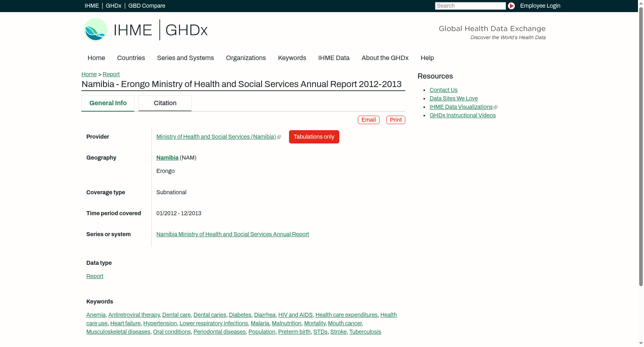The image size is (644, 347).
Task: Select the General Info tab
Action: coord(108,103)
